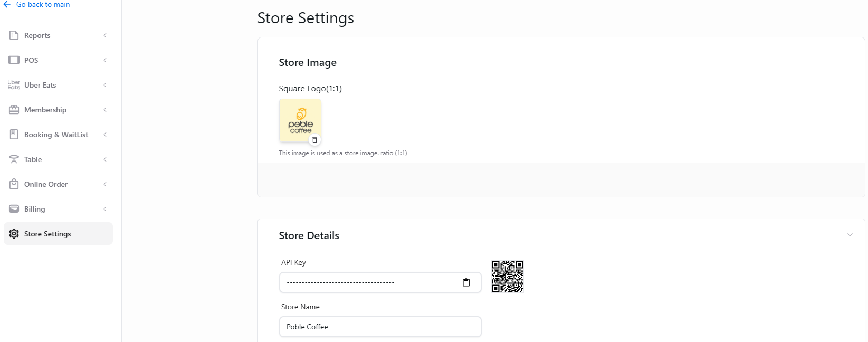Viewport: 868px width, 342px height.
Task: Click the Membership gift icon
Action: click(x=14, y=110)
